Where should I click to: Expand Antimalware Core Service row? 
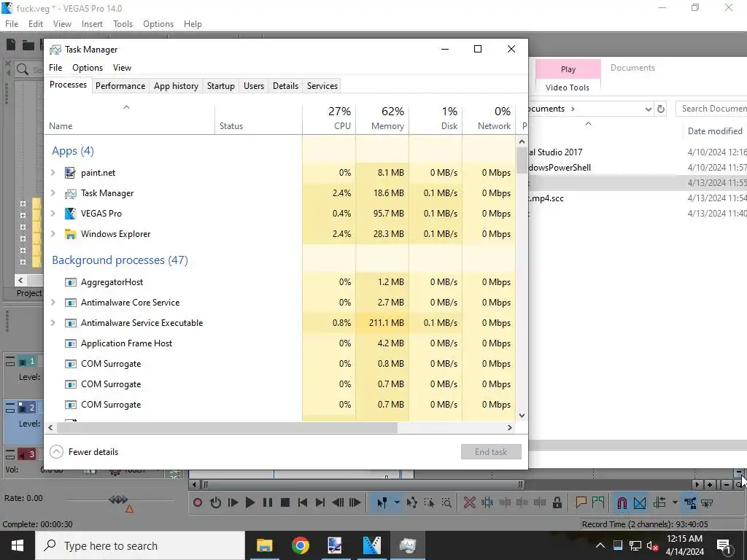click(x=53, y=303)
